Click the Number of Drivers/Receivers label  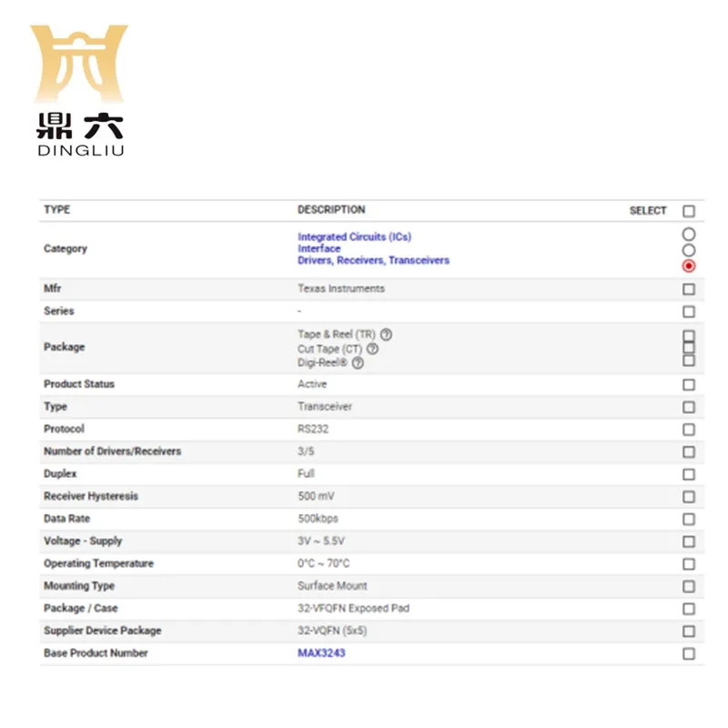pos(112,450)
